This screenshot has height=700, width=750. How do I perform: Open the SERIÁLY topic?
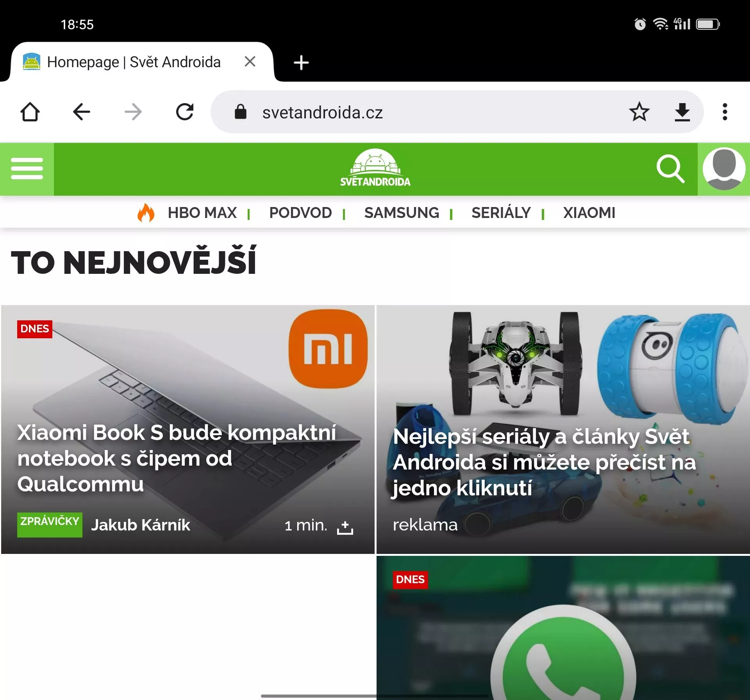coord(501,213)
